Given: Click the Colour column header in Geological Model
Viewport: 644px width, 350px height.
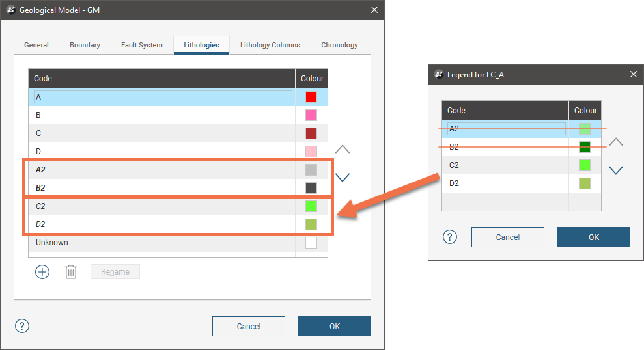Looking at the screenshot, I should tap(312, 78).
